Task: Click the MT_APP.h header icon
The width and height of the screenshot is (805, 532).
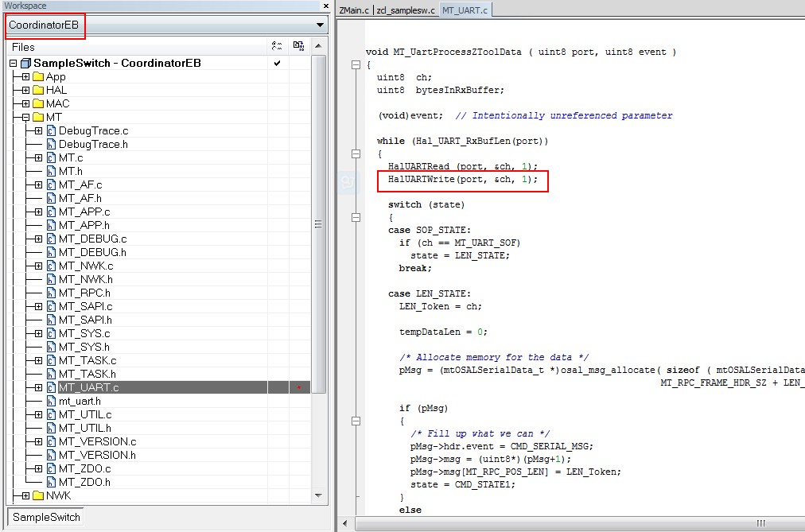Action: point(51,225)
